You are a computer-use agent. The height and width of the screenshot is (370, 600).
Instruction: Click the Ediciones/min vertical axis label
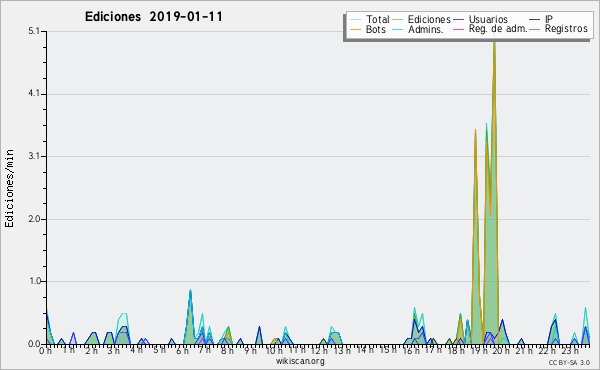(9, 189)
